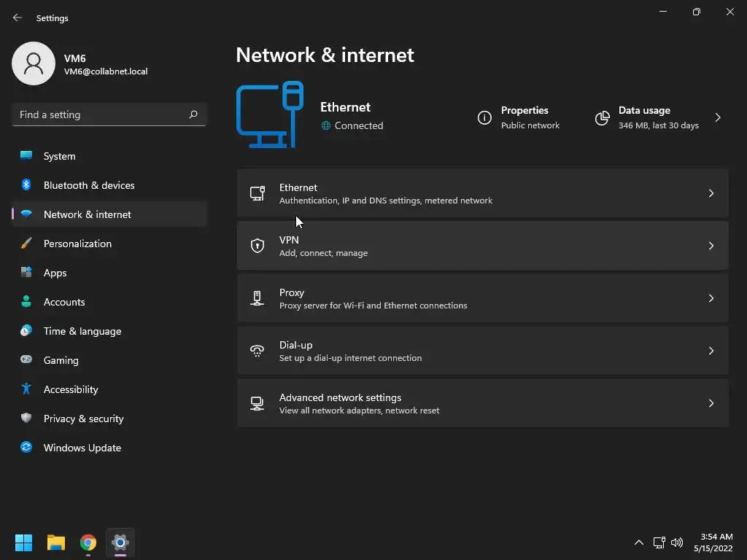
Task: Click the Windows Update sync icon
Action: [x=26, y=448]
